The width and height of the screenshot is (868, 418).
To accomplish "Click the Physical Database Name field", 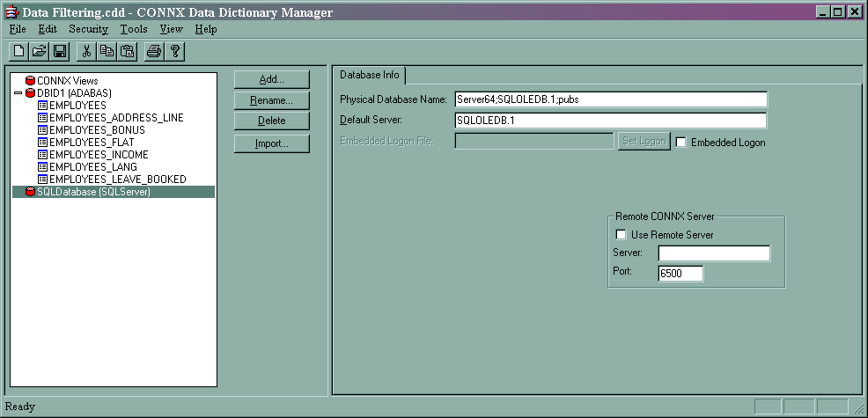I will [610, 99].
